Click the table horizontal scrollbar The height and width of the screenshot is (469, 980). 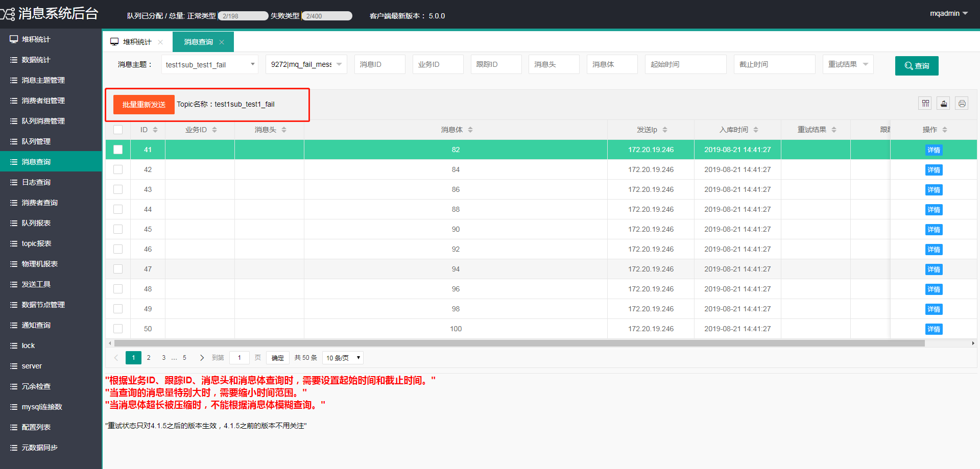point(519,343)
